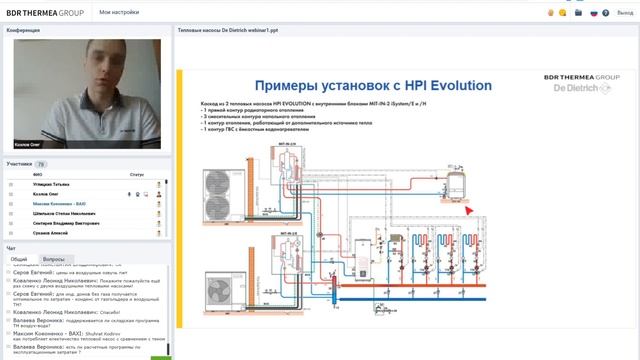Click screen share icon for Козлов Олег
The image size is (640, 360).
[146, 194]
